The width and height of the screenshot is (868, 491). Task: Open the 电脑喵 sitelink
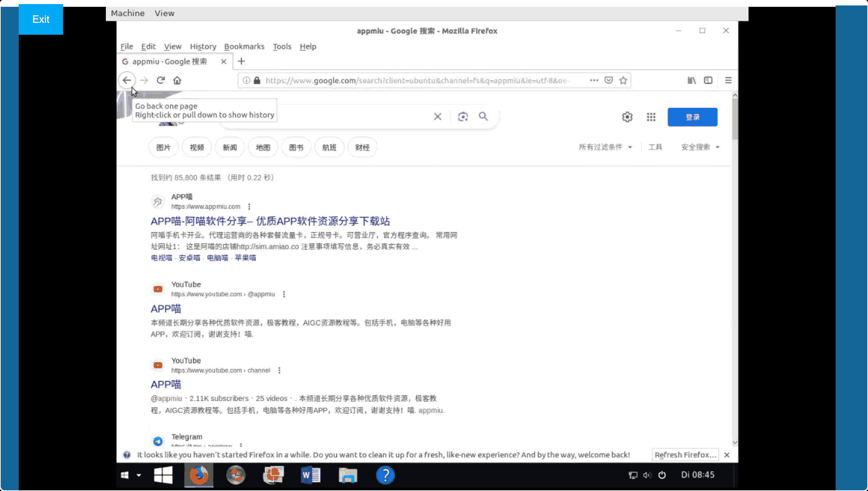218,258
